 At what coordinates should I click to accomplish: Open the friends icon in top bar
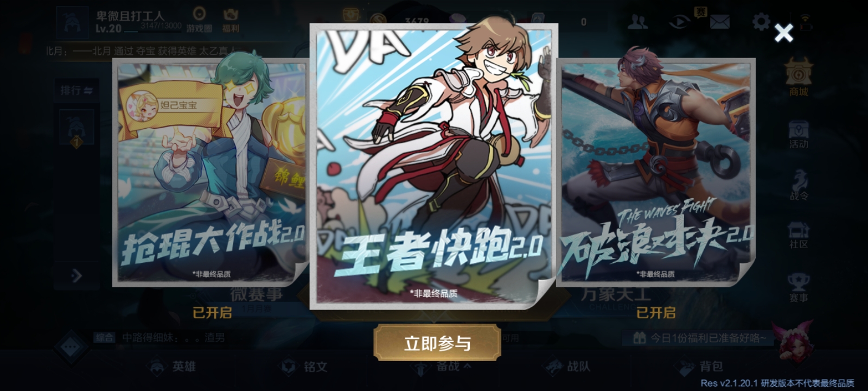click(637, 22)
